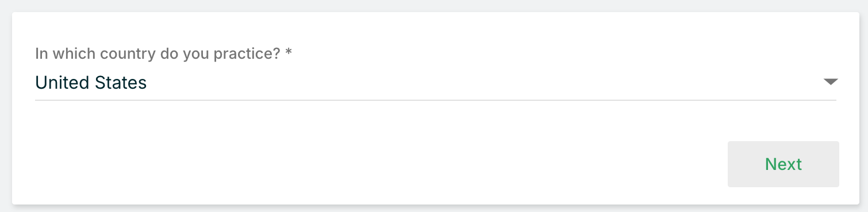Submit the country choice with Next

(x=783, y=164)
